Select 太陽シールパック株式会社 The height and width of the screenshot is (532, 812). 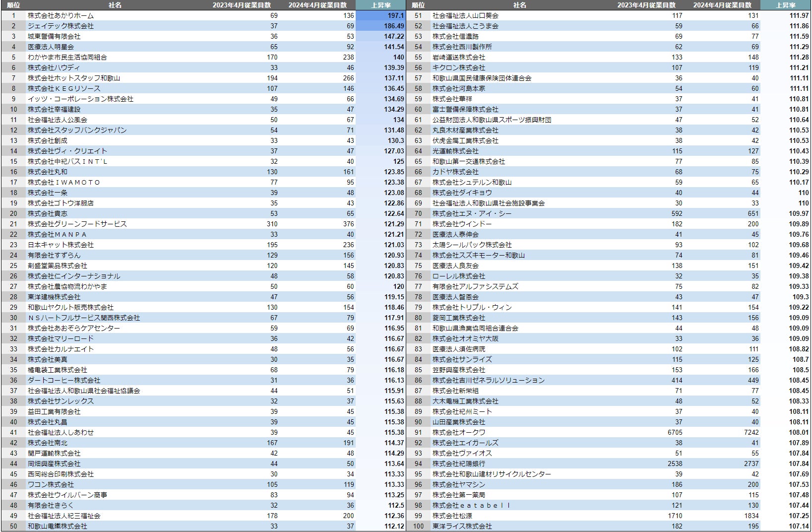pos(472,245)
